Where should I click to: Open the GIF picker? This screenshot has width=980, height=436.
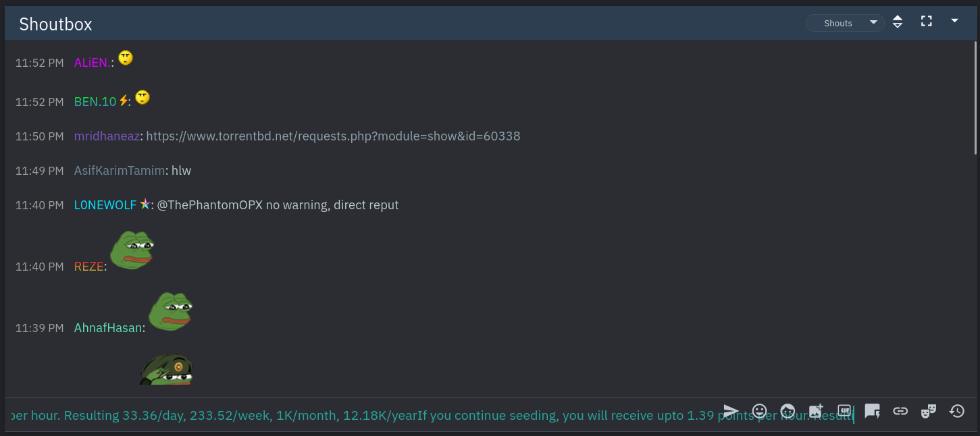[844, 411]
